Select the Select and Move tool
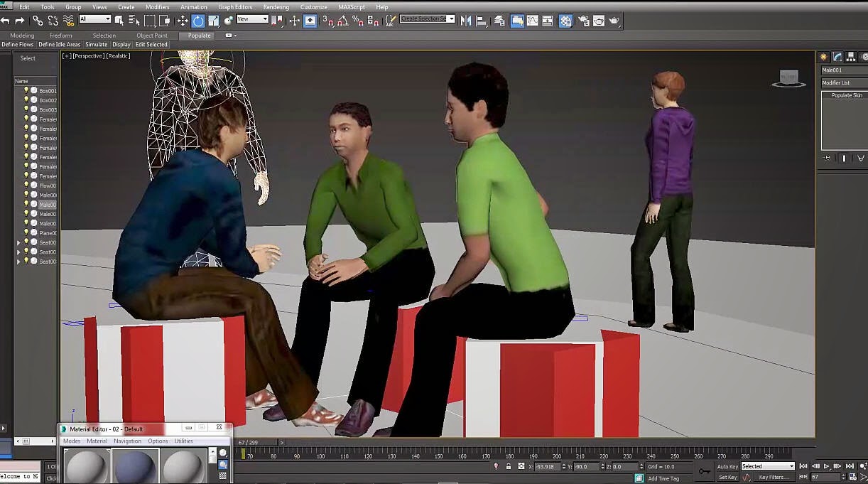Viewport: 868px width, 484px height. [x=183, y=21]
